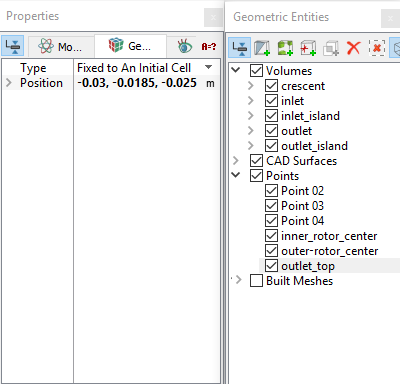
Task: Click the collapse icon in Geometric Entities toolbar
Action: tap(240, 48)
